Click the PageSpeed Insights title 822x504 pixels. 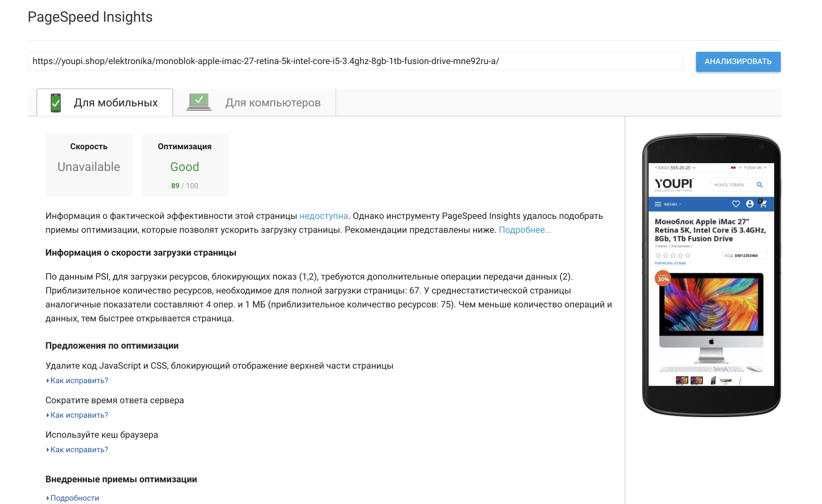tap(90, 17)
